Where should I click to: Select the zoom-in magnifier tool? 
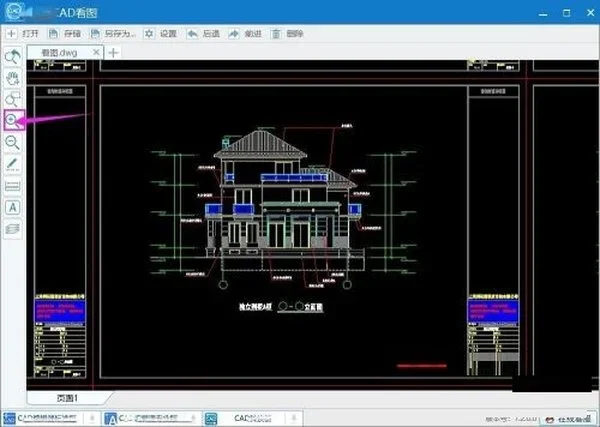tap(13, 120)
